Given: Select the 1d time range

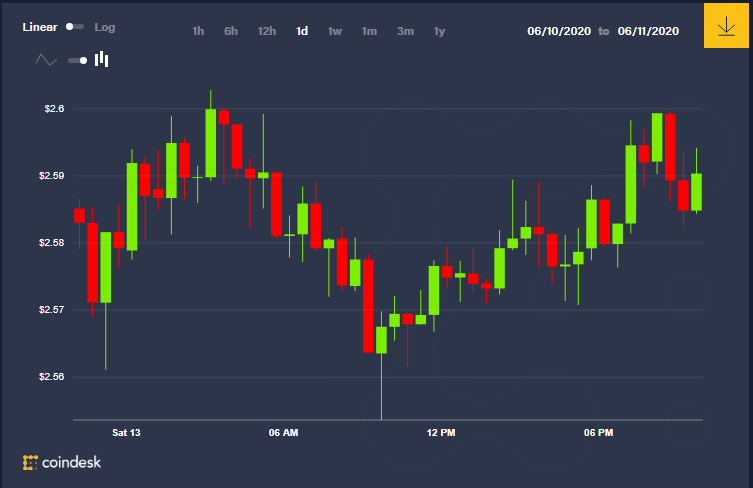Looking at the screenshot, I should point(302,31).
